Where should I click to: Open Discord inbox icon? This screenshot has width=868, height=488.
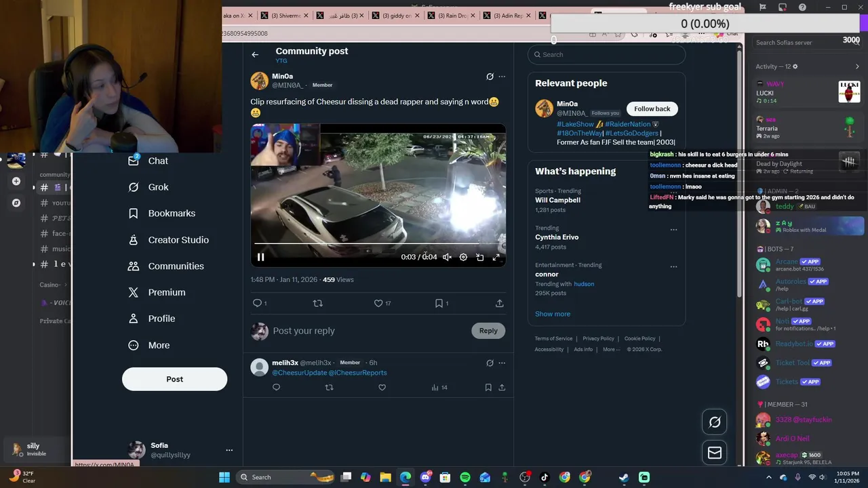point(783,7)
